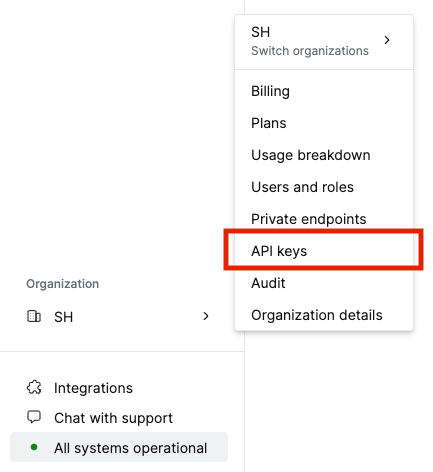The width and height of the screenshot is (433, 472).
Task: Open the SH organization sidebar entry
Action: click(118, 316)
